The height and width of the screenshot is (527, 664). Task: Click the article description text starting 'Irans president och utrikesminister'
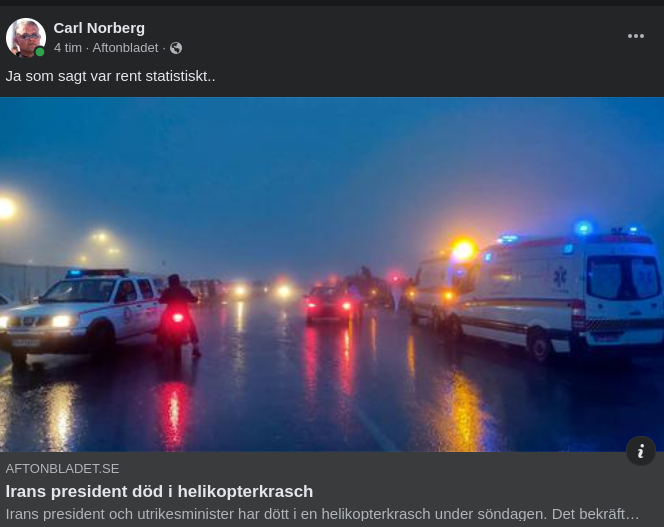click(x=322, y=514)
